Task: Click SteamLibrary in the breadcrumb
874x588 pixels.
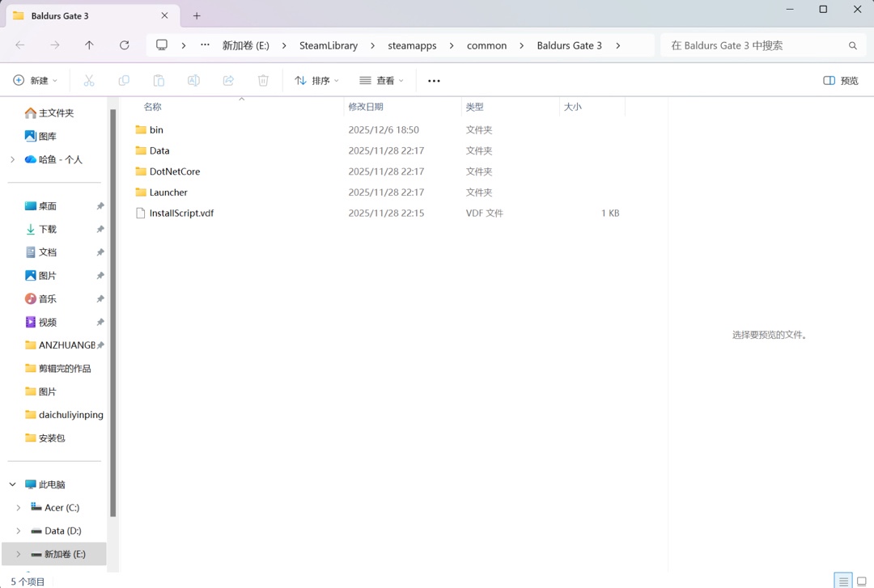Action: pyautogui.click(x=329, y=46)
